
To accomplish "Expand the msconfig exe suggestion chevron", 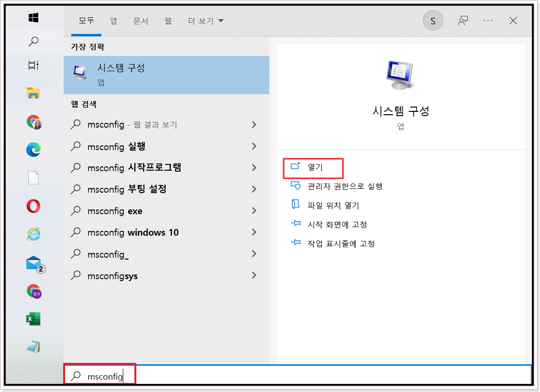I will tap(254, 210).
